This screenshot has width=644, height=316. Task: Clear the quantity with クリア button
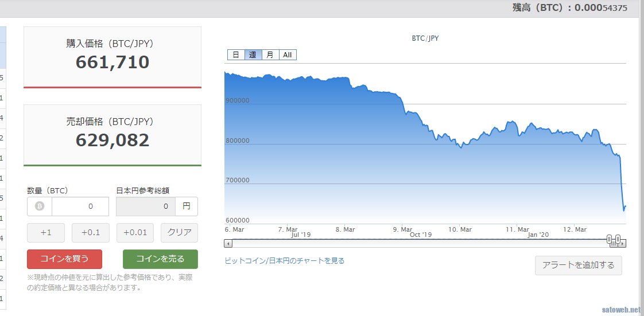point(179,233)
